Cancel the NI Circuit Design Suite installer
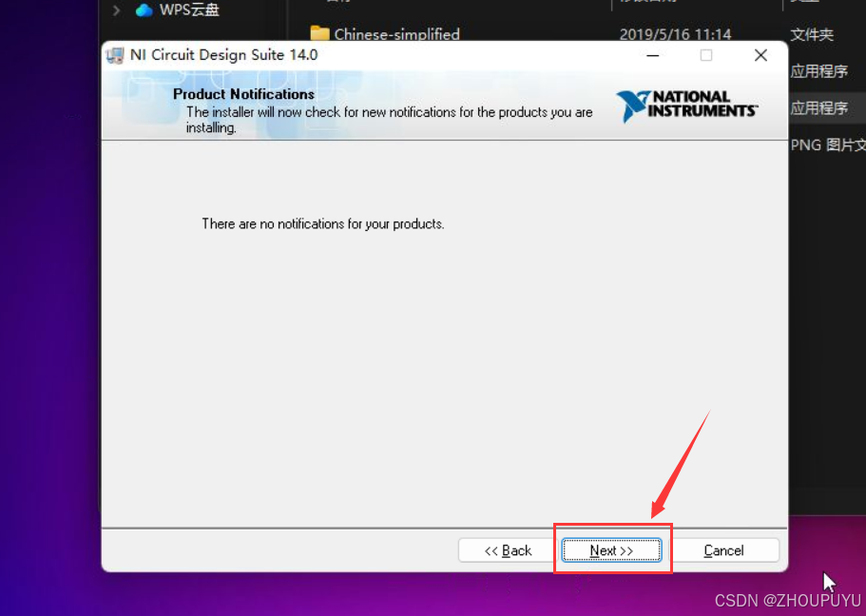866x616 pixels. (723, 550)
